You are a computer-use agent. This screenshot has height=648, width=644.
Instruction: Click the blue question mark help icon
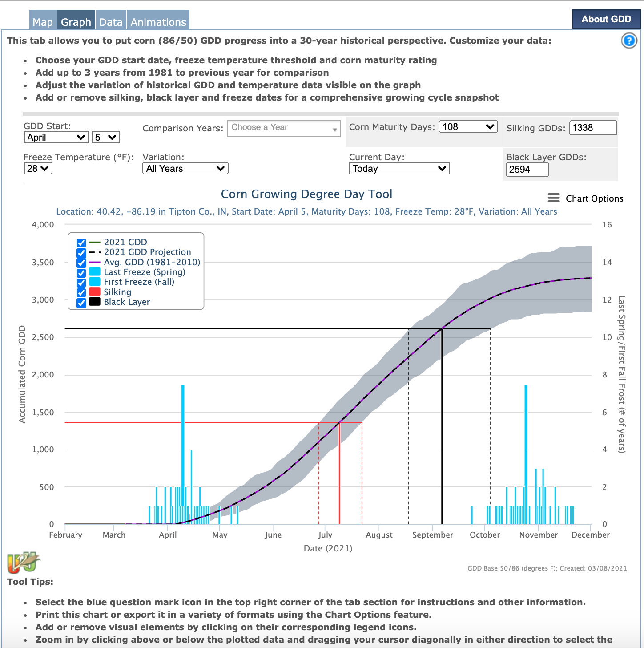coord(629,41)
